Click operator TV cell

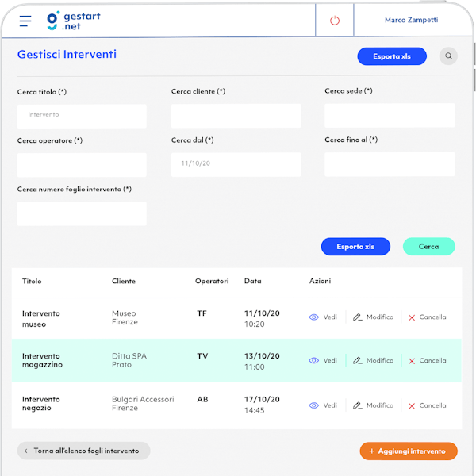[202, 356]
